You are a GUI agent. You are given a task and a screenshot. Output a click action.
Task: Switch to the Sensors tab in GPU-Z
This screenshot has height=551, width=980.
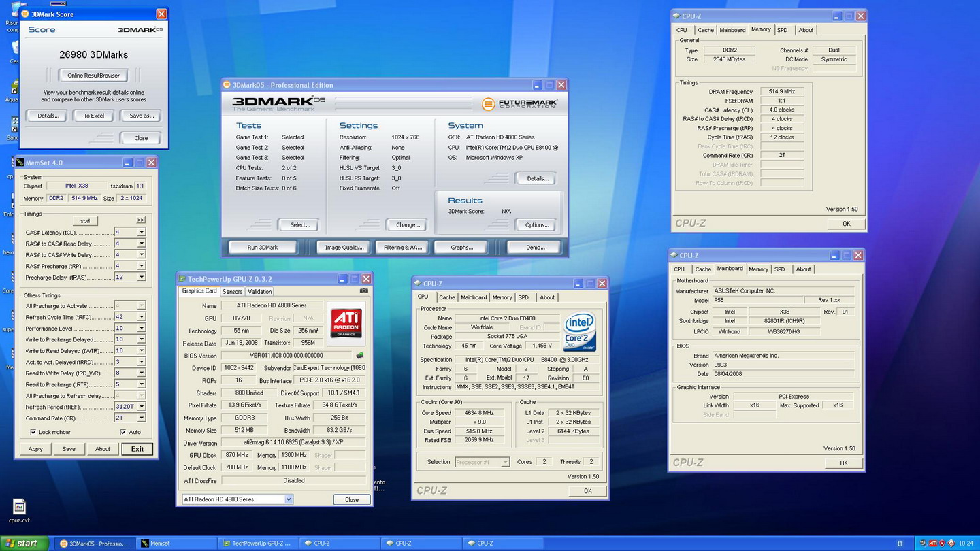[232, 292]
